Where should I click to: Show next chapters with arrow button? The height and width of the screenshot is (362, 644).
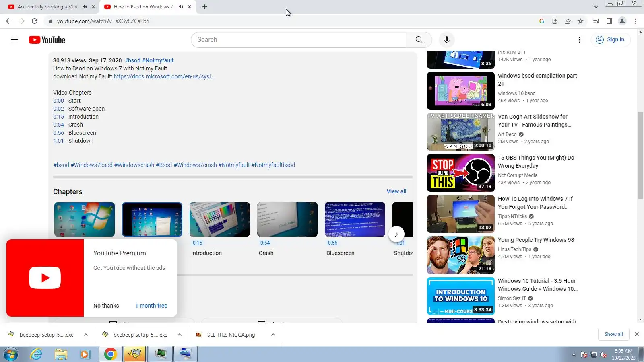click(396, 234)
